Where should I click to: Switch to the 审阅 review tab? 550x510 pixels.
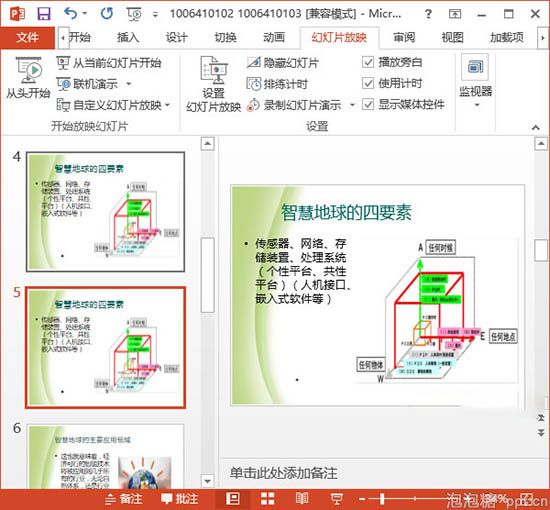(404, 37)
